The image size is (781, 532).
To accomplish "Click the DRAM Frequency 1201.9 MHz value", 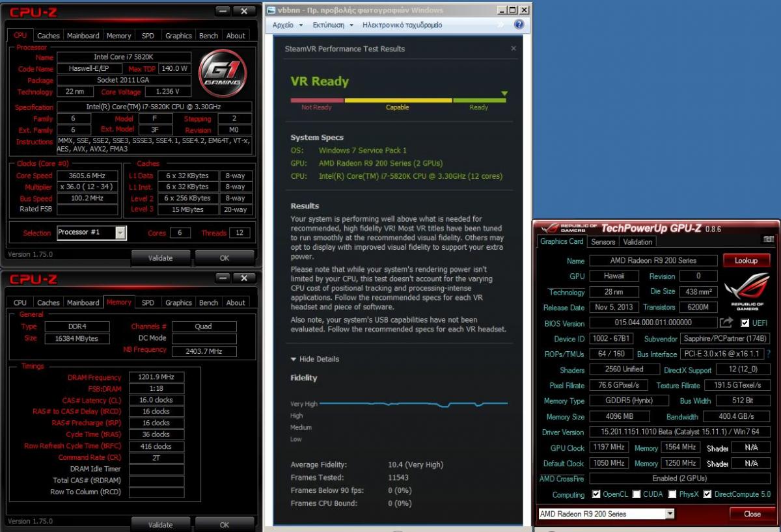I will (x=156, y=377).
